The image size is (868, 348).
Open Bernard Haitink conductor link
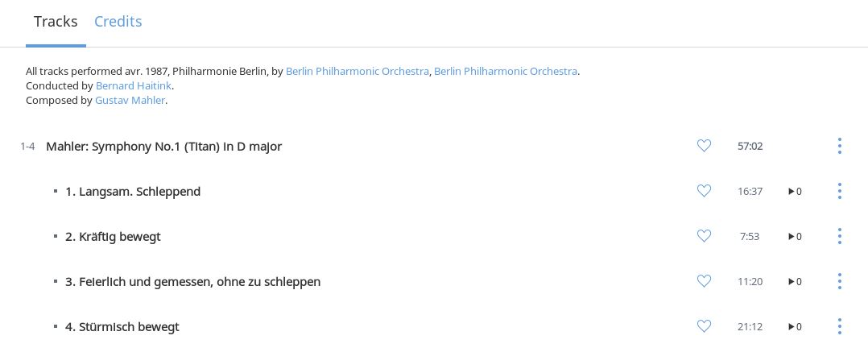tap(134, 86)
